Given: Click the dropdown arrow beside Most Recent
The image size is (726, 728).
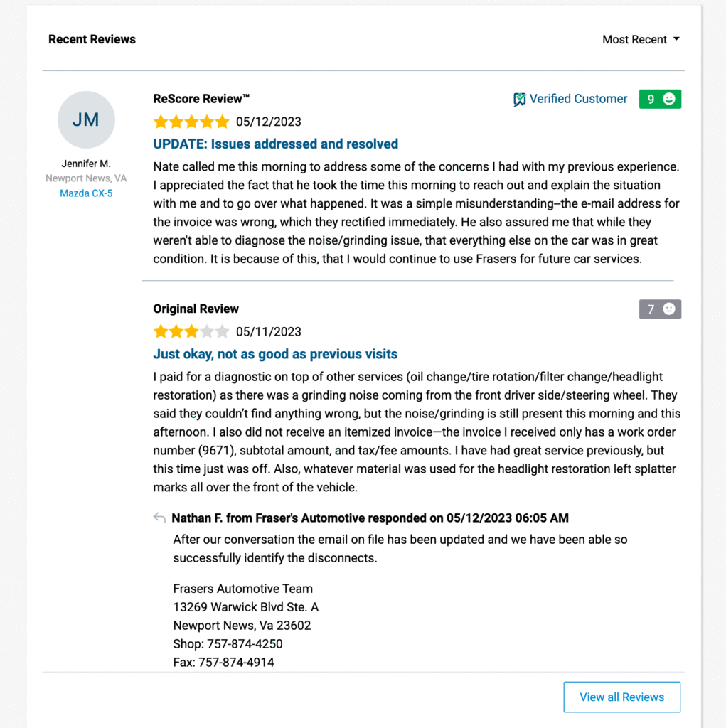Looking at the screenshot, I should [x=676, y=39].
